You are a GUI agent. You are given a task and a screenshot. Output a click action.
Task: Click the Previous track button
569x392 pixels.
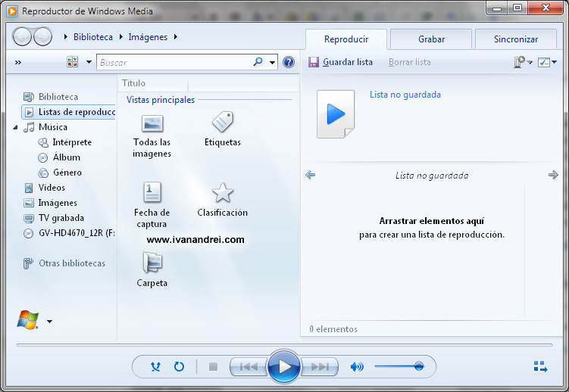click(x=249, y=366)
